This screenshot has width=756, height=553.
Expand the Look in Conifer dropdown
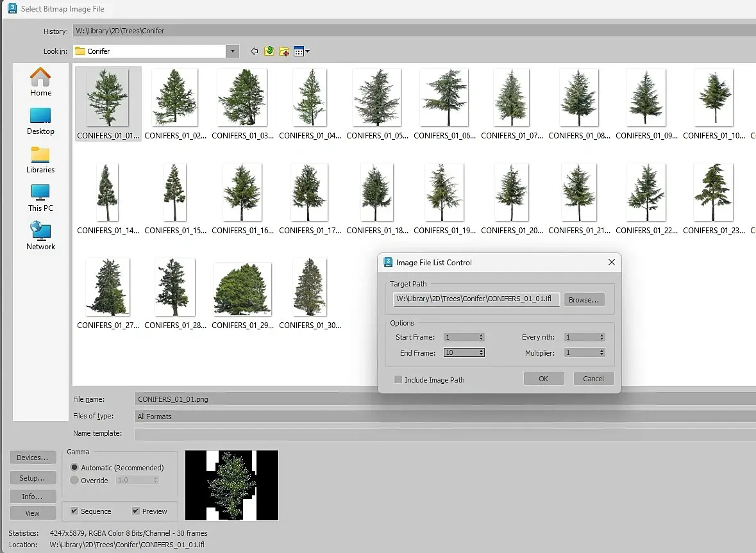pos(232,51)
